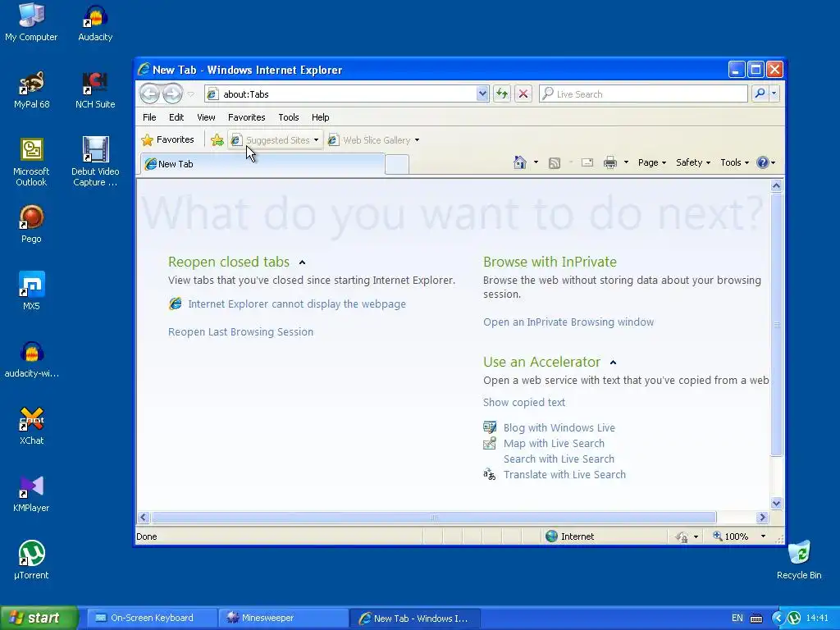Open the Edit menu
The width and height of the screenshot is (840, 630).
tap(176, 117)
